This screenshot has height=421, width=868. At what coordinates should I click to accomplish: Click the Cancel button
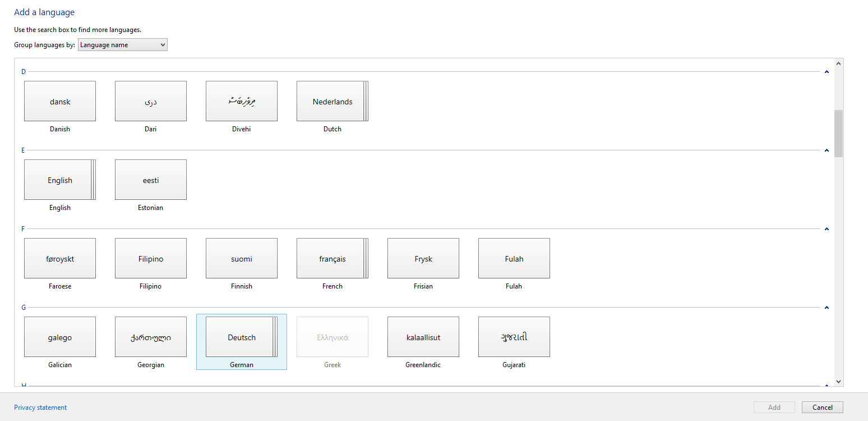[822, 407]
